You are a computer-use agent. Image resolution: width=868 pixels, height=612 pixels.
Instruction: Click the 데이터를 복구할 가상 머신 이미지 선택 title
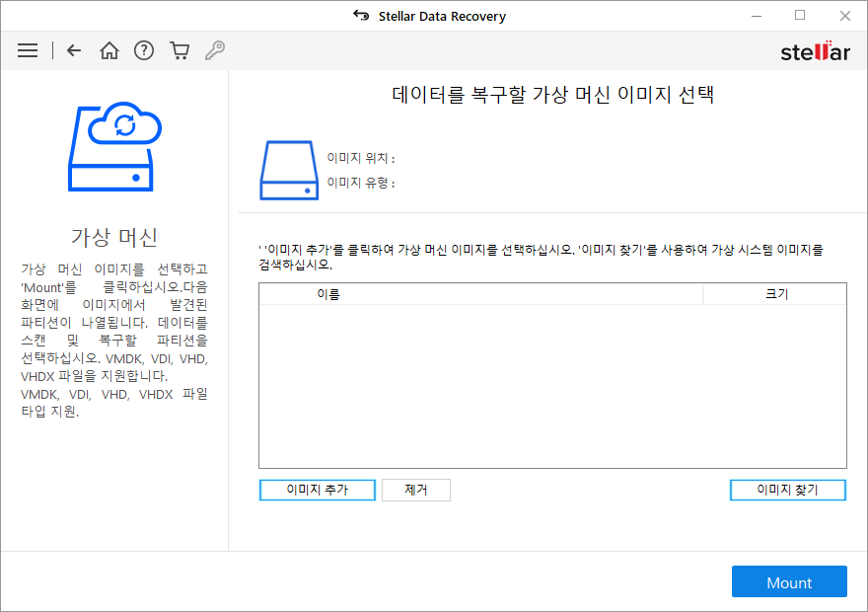point(553,94)
